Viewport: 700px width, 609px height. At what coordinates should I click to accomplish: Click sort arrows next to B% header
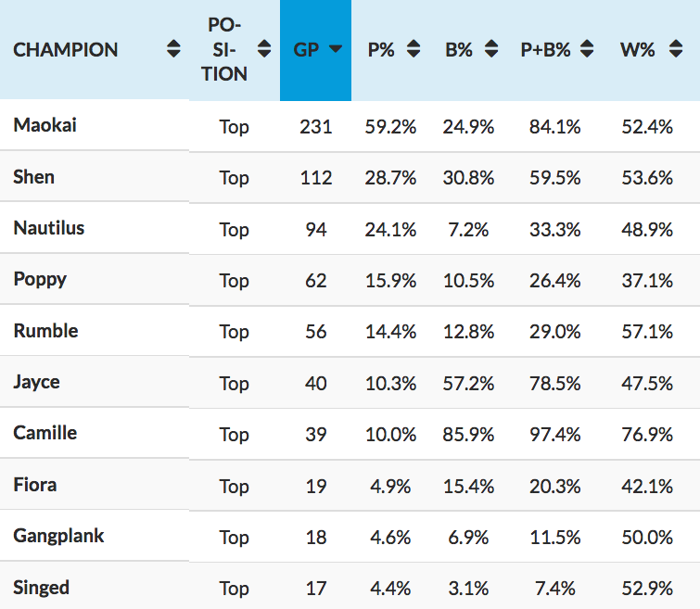[490, 50]
